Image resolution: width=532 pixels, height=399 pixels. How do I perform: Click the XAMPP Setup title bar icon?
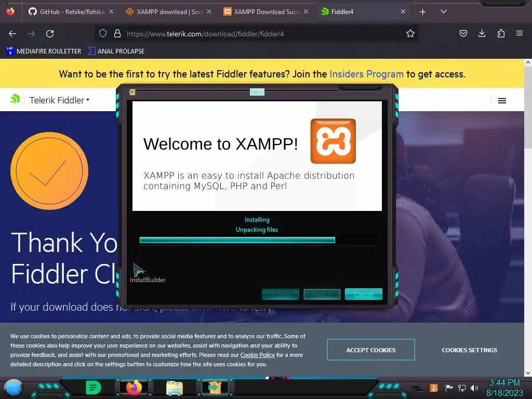pyautogui.click(x=132, y=92)
